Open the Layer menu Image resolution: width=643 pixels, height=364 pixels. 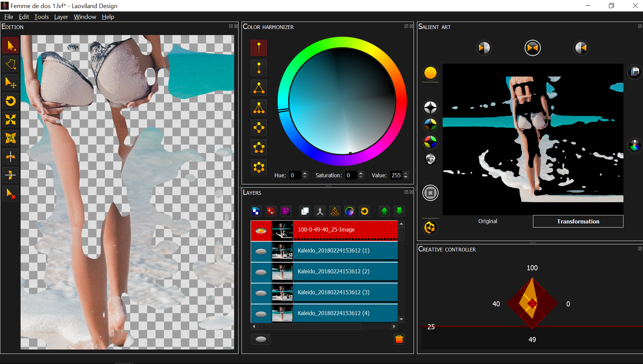coord(61,17)
